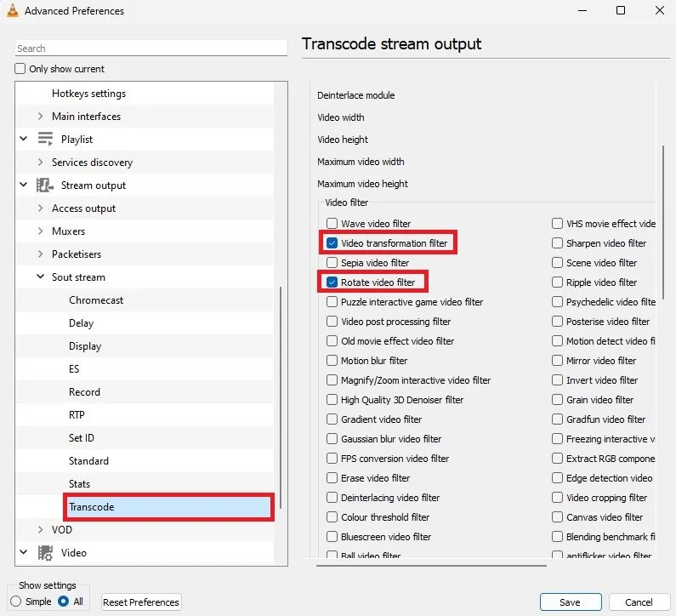Enable Deinterlacing video filter

point(332,498)
